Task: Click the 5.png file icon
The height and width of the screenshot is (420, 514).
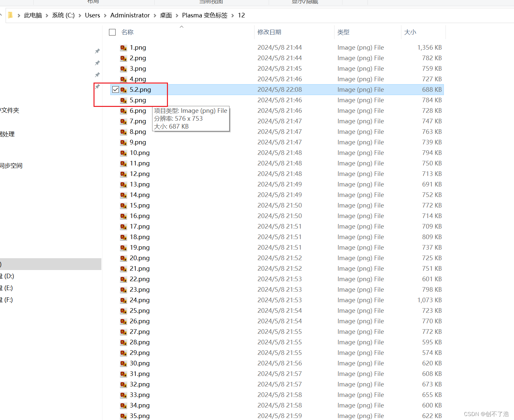Action: (123, 100)
